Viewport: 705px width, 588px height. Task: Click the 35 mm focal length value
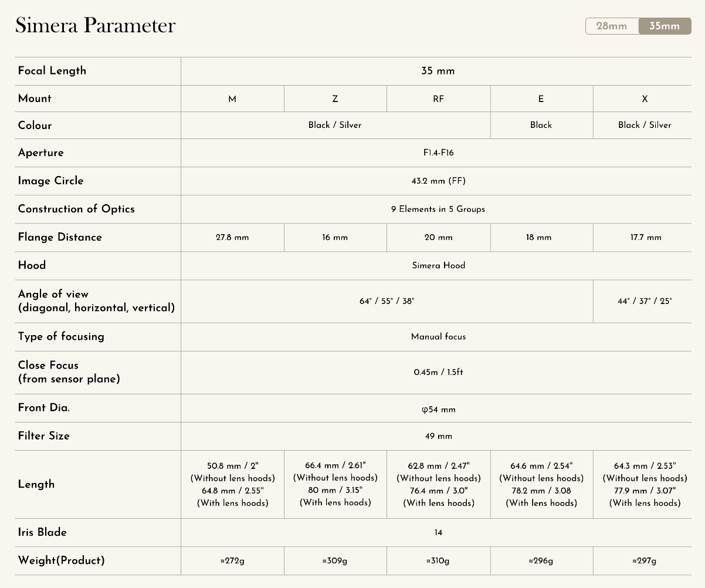438,71
